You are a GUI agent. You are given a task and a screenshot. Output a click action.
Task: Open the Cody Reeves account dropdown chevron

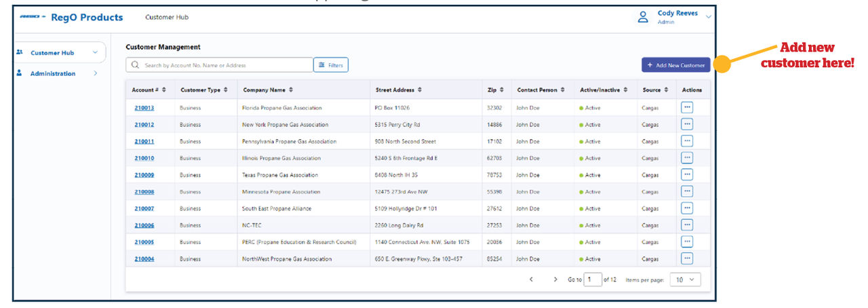coord(709,17)
